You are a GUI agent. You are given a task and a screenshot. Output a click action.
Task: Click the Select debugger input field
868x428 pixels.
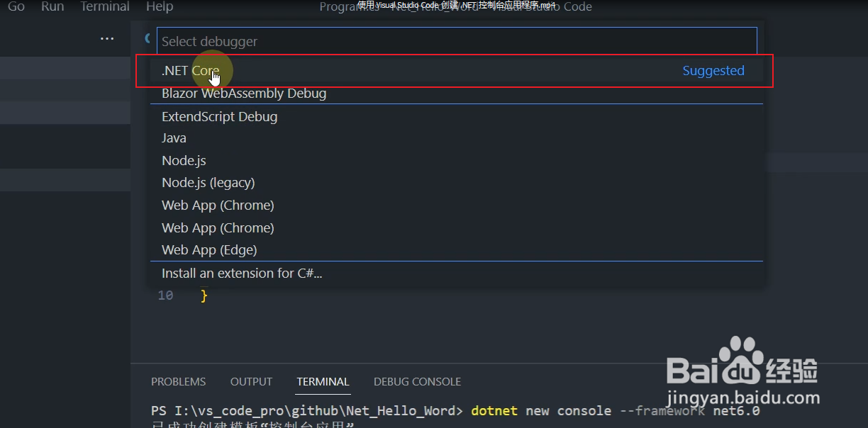tap(457, 41)
